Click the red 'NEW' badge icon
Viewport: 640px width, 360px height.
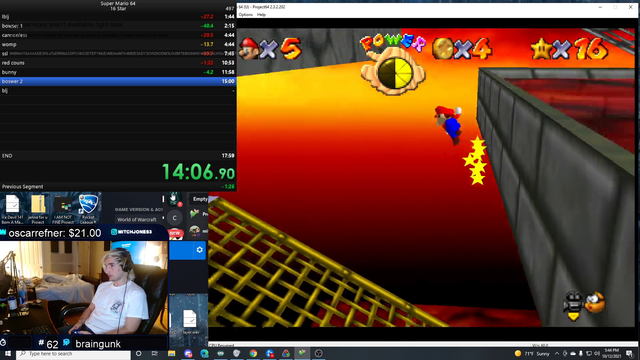tap(175, 233)
